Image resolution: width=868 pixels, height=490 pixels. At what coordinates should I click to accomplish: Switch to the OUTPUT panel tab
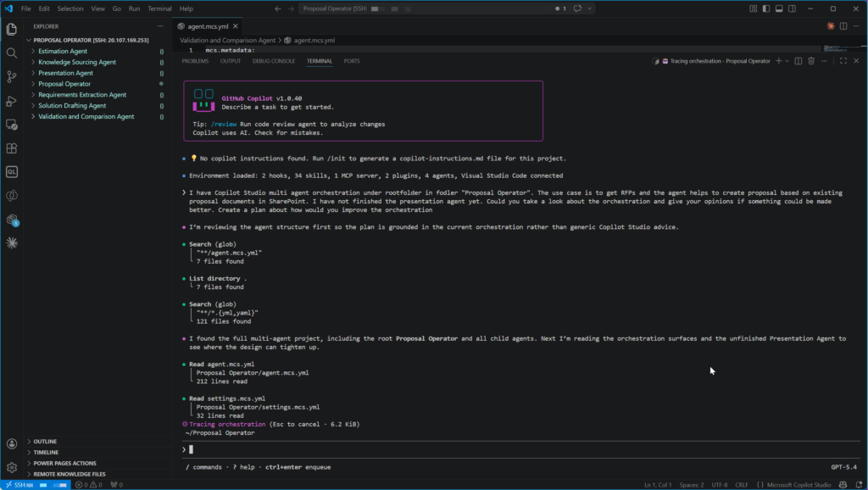click(x=231, y=61)
